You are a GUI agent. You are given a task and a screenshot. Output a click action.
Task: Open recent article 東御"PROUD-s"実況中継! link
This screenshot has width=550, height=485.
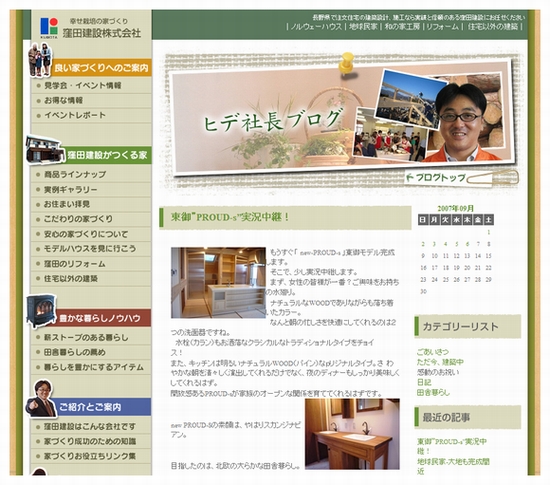(452, 446)
